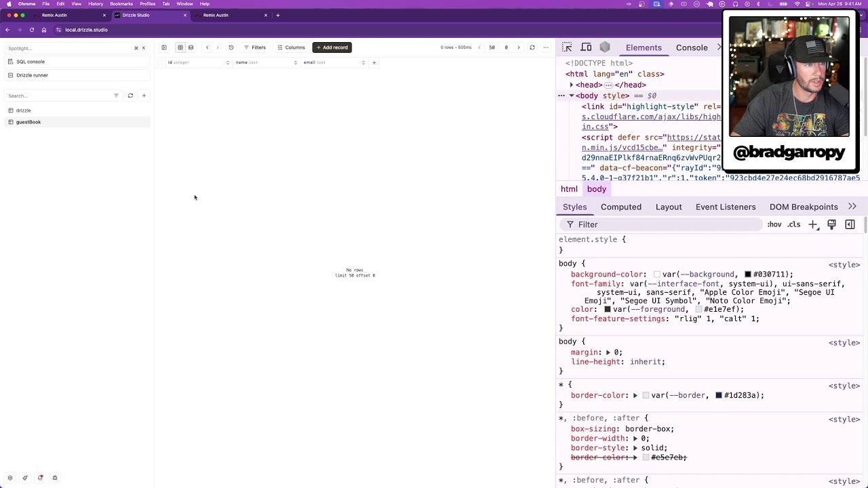Refresh the table list in sidebar
Screen dimensions: 868x488
pyautogui.click(x=130, y=96)
